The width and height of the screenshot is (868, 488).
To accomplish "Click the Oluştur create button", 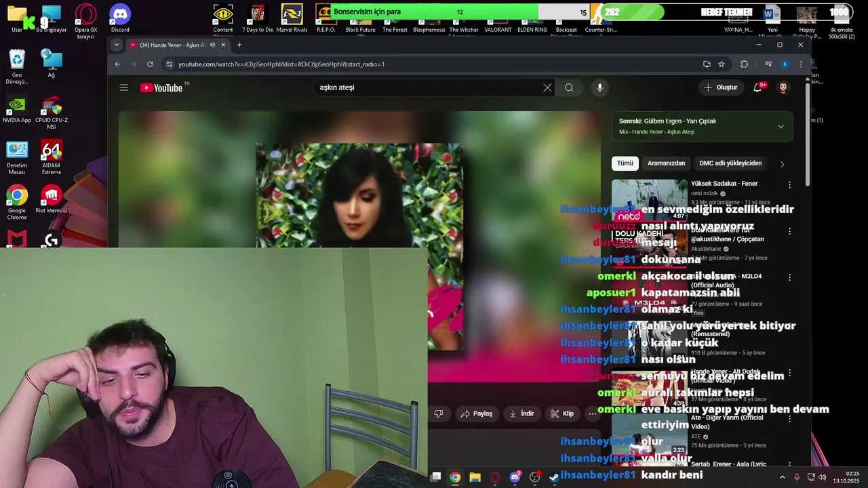I will click(720, 87).
